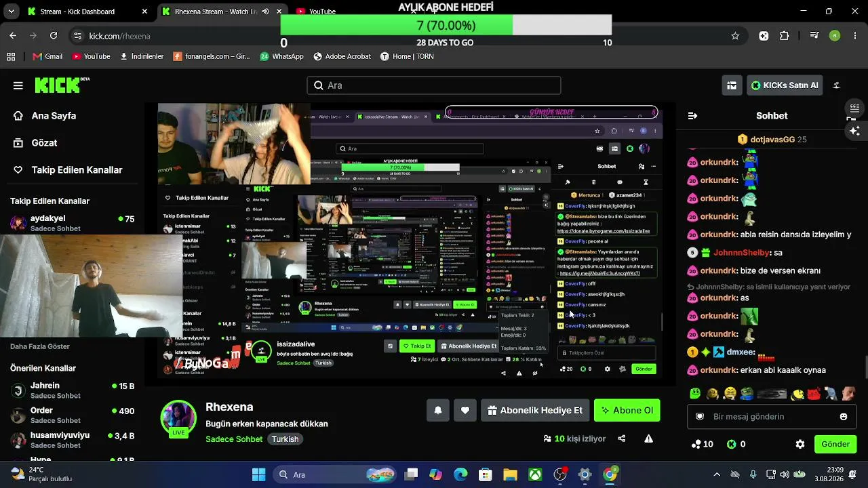The image size is (868, 488).
Task: Open Chrome media controls icon
Action: coord(814,36)
